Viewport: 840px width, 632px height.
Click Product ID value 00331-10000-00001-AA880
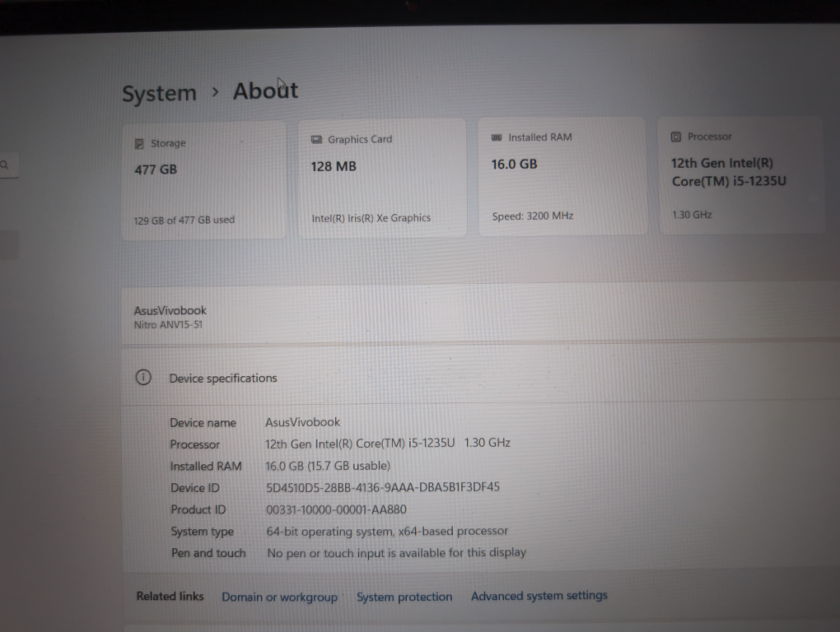pos(337,509)
